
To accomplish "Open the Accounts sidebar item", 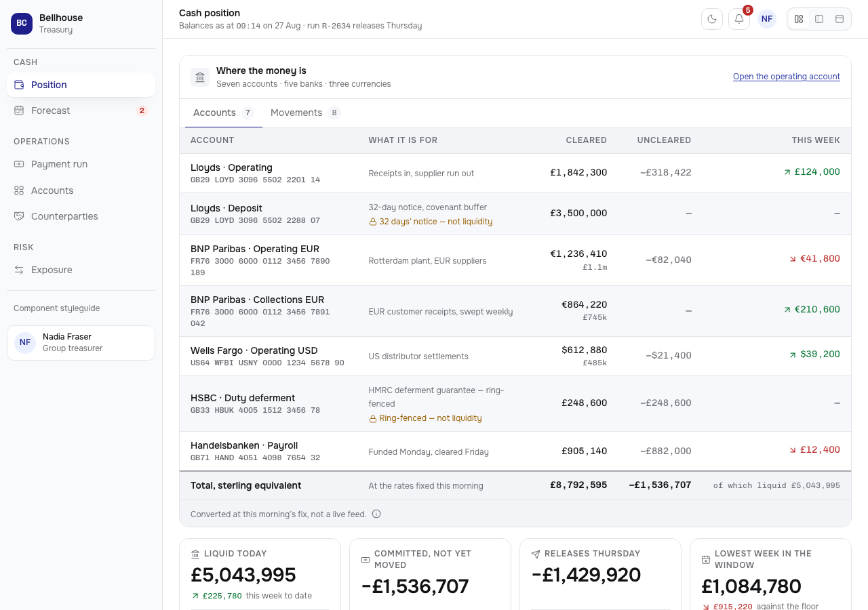I will [81, 190].
